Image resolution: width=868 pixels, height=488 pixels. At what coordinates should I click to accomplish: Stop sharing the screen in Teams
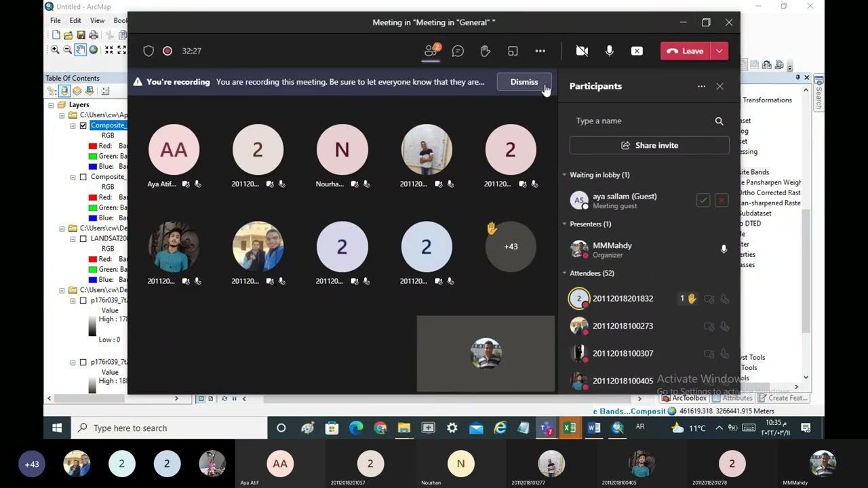(637, 51)
